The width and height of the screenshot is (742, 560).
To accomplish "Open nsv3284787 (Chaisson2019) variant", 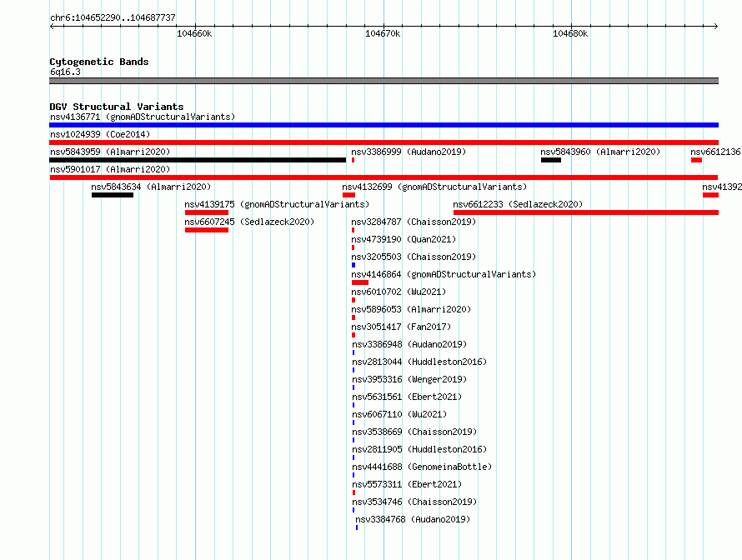I will click(414, 222).
